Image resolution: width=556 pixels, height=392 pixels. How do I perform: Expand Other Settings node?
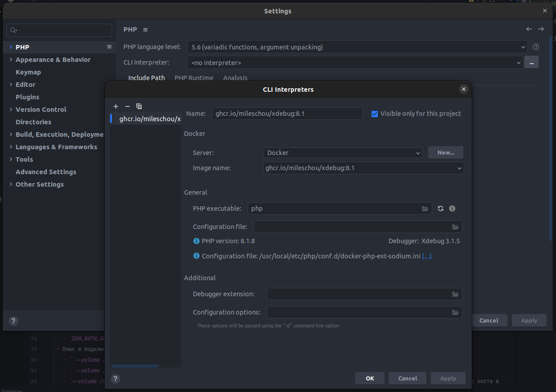tap(11, 184)
